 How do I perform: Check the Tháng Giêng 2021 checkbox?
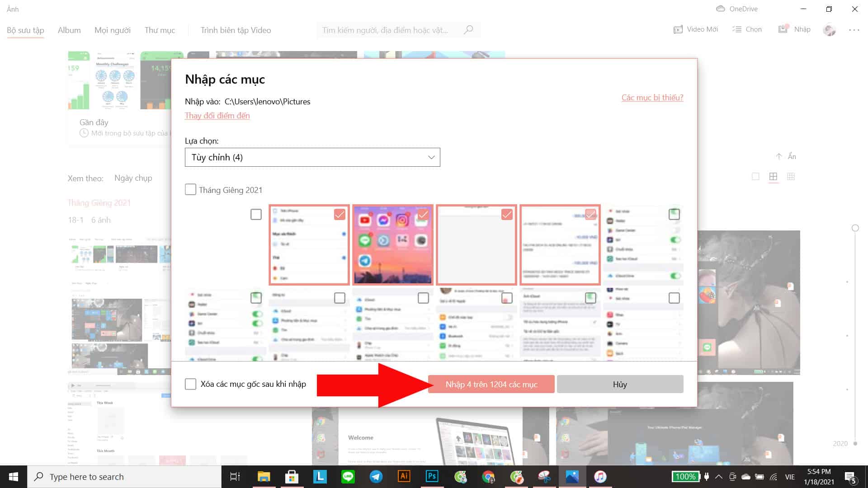point(190,189)
